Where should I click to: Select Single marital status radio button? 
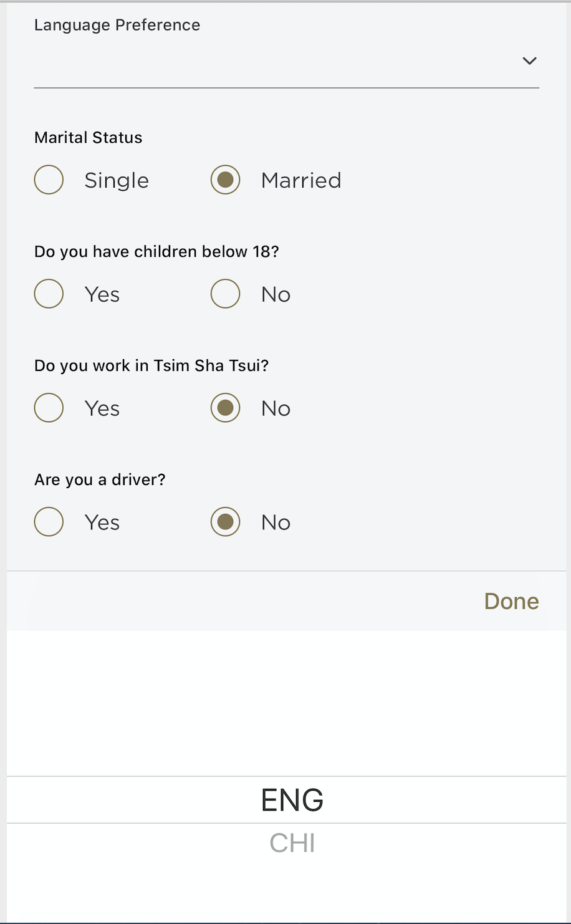click(x=49, y=180)
